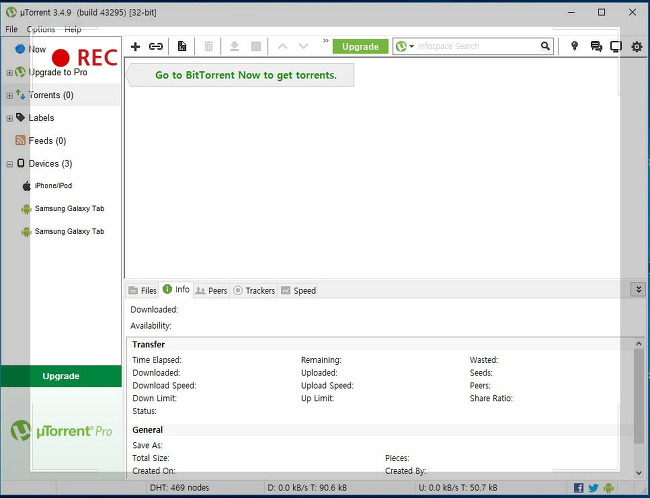Click the Twitter icon in status bar
This screenshot has height=498, width=650.
coord(594,488)
